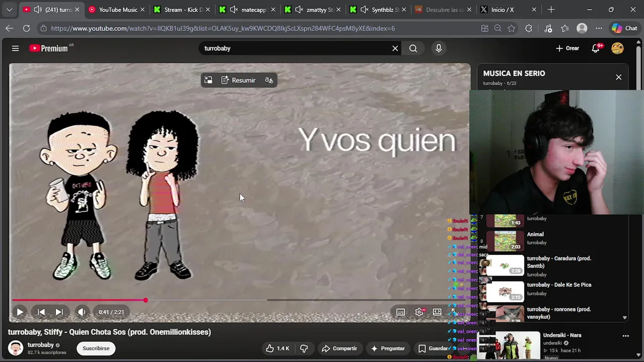
Task: Switch to the Inicio / X tab
Action: click(x=509, y=10)
